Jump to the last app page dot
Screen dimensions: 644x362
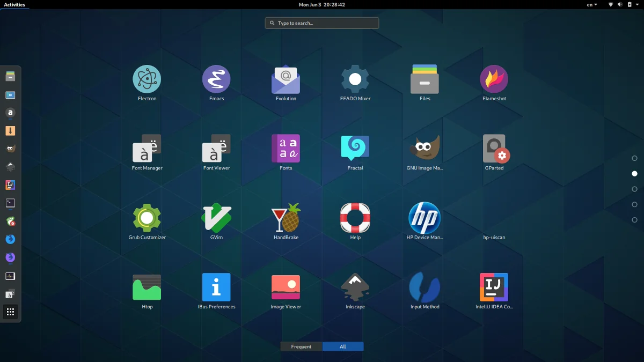click(x=634, y=220)
